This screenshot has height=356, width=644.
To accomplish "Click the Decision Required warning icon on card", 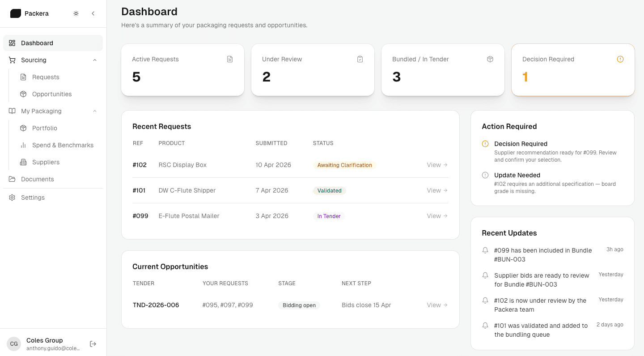I will click(x=620, y=59).
